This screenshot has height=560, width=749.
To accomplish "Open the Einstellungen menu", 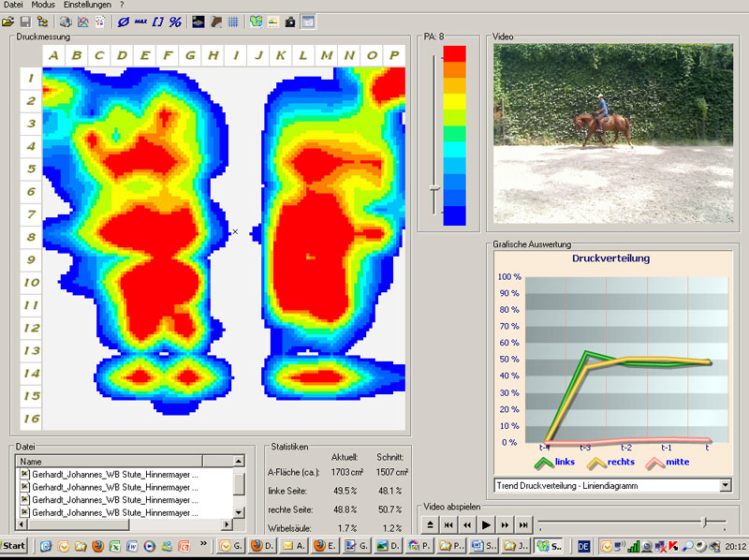I will click(x=87, y=6).
